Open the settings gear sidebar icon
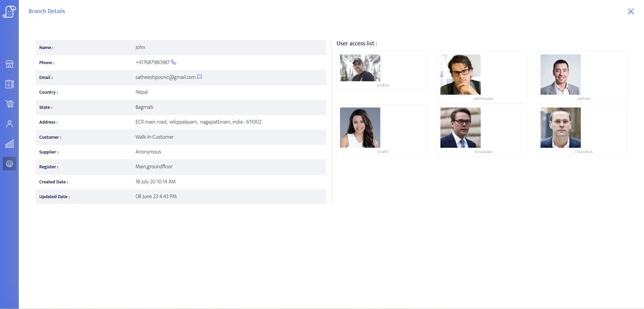Viewport: 644px width, 309px height. pos(9,164)
